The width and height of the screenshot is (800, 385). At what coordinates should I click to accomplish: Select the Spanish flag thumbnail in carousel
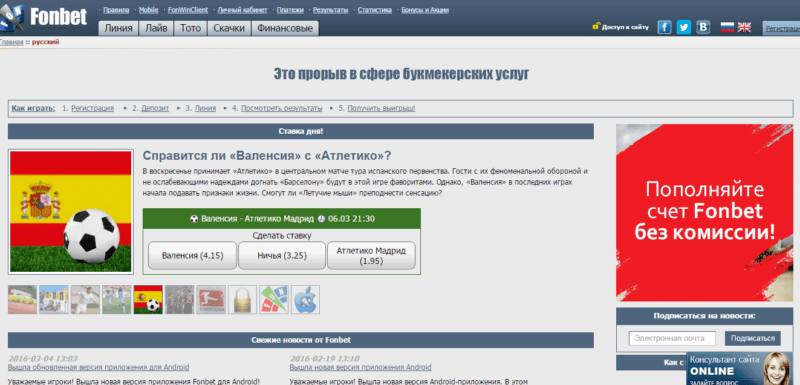[148, 299]
